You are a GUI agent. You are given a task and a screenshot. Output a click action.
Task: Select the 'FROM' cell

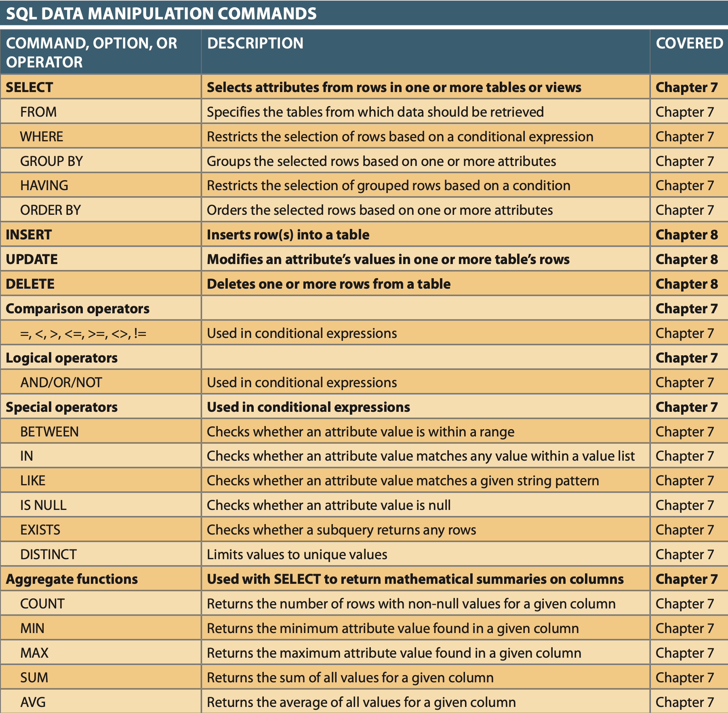(101, 111)
